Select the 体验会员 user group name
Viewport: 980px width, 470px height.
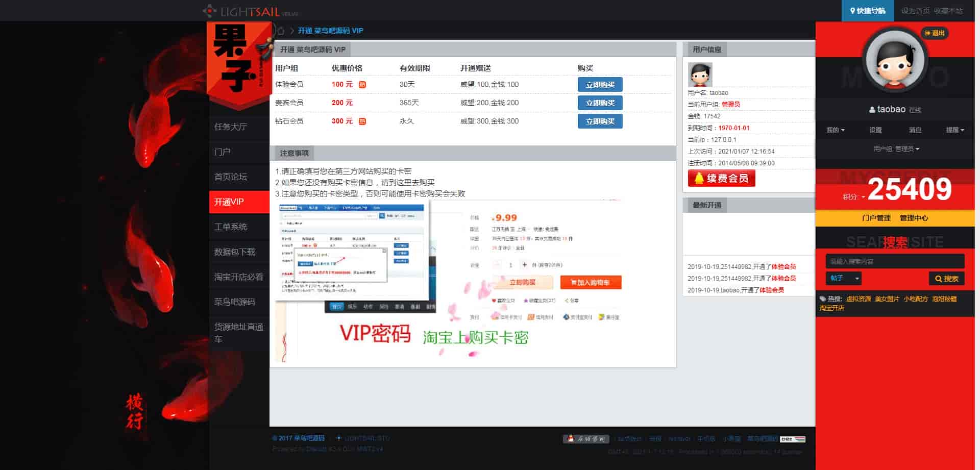(289, 84)
